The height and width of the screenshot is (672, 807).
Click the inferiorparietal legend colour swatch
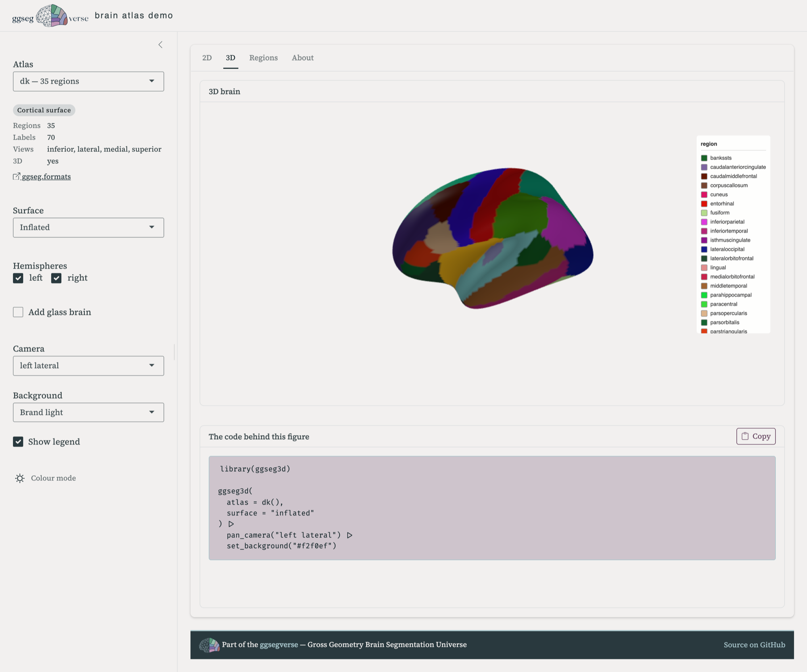(x=704, y=222)
